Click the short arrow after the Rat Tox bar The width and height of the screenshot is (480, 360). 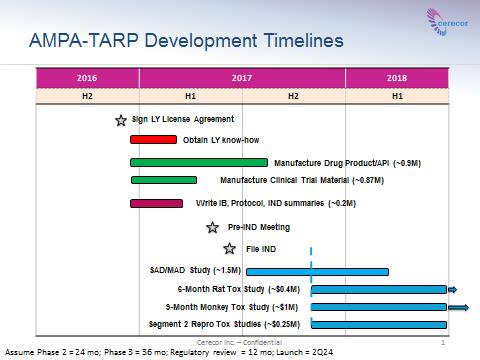point(452,290)
